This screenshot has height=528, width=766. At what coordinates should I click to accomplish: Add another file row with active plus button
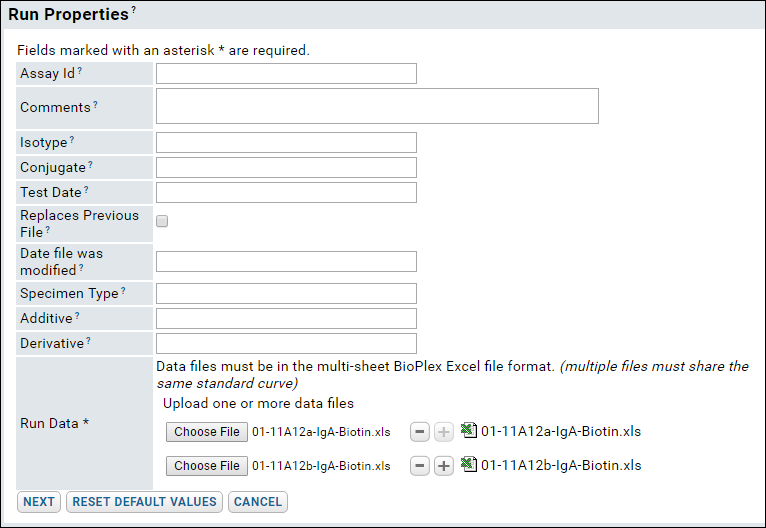444,466
